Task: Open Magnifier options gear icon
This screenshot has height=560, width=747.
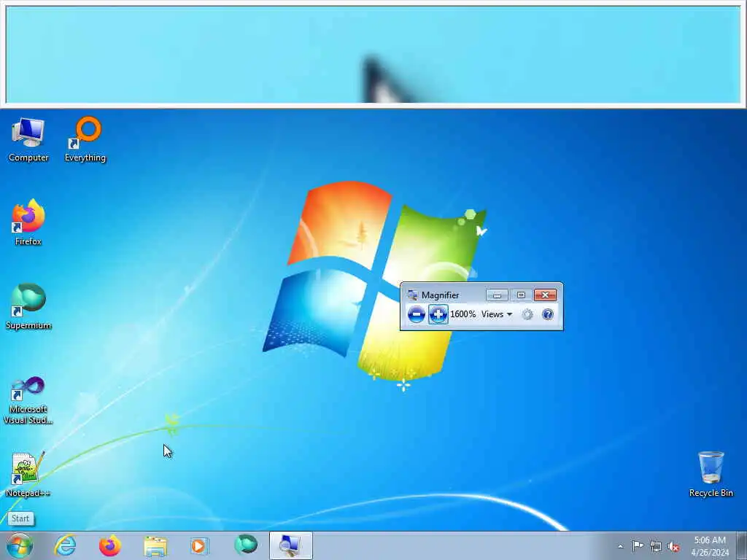Action: [x=527, y=314]
